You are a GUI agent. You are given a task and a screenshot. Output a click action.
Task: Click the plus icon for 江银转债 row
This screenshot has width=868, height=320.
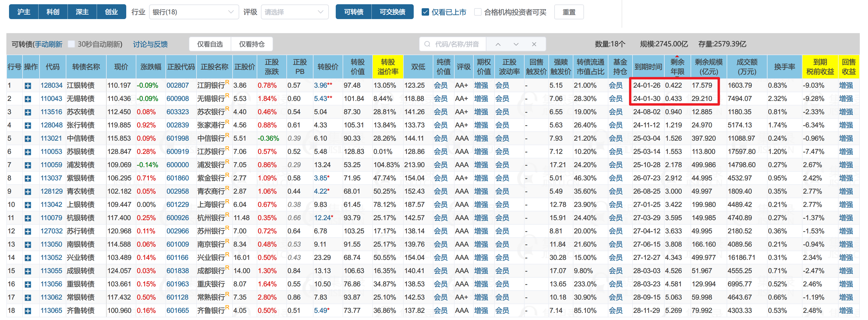click(x=28, y=86)
